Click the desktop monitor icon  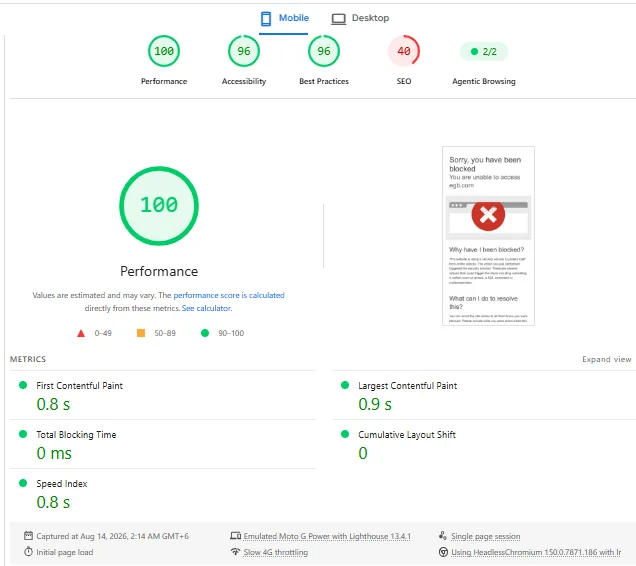339,19
